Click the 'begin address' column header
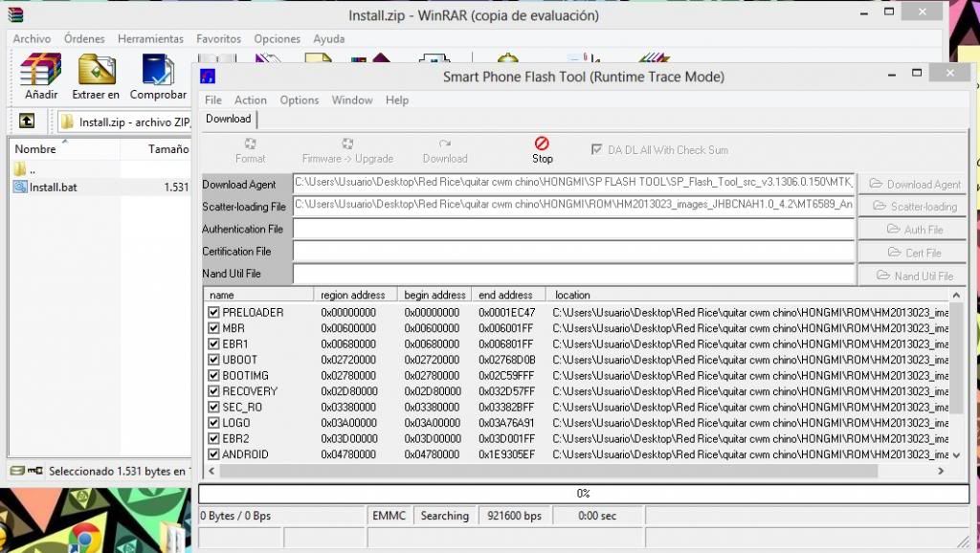980x553 pixels. point(434,295)
